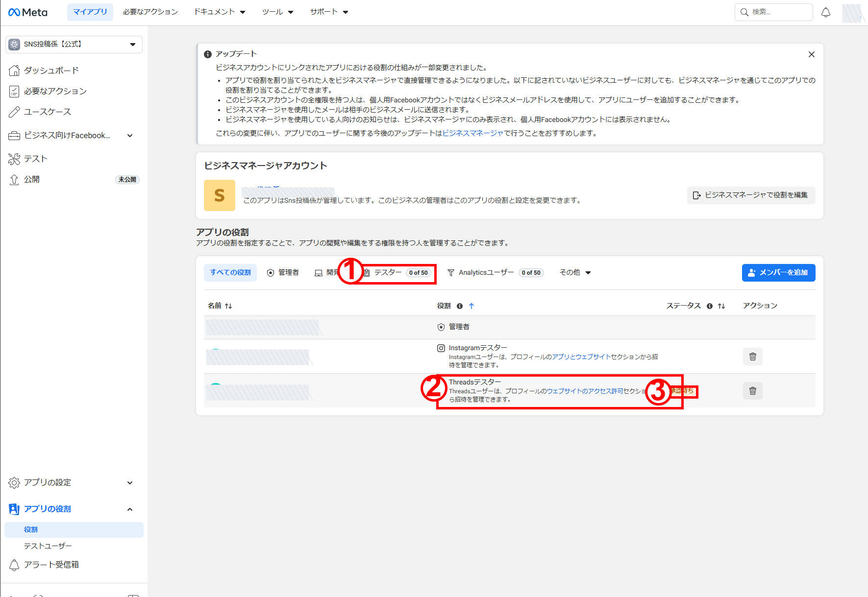The image size is (868, 597).
Task: Select テスター filter tab
Action: coord(397,273)
